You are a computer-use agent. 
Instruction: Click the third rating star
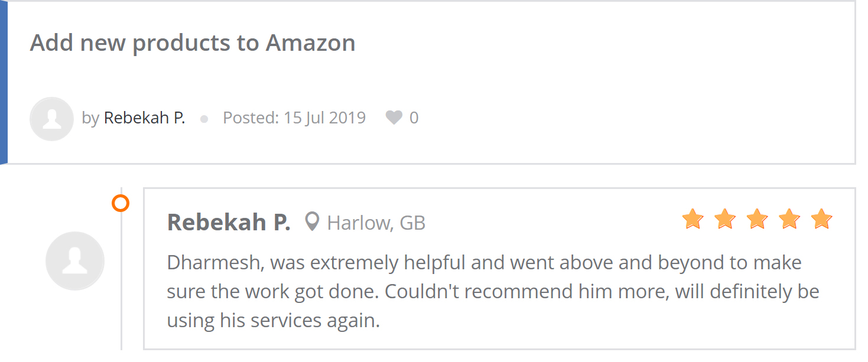click(757, 219)
